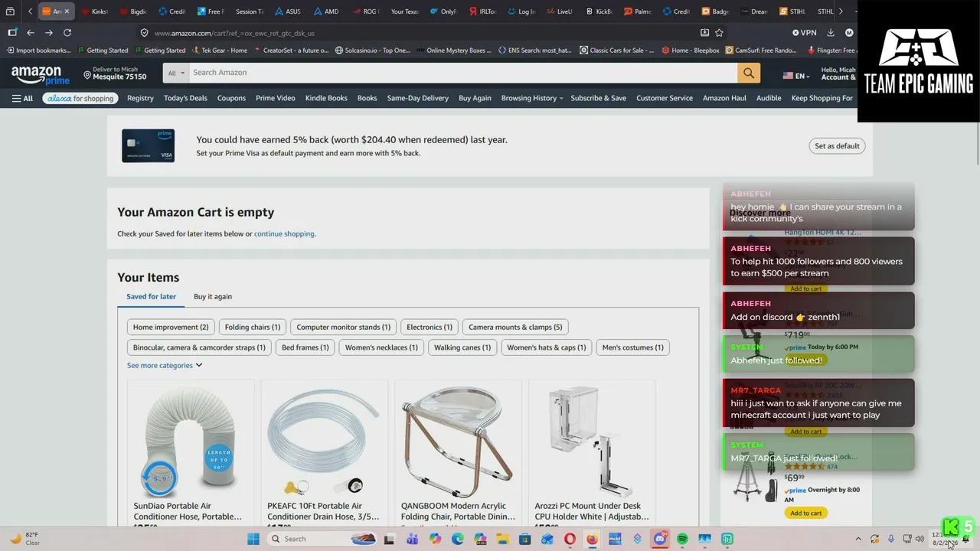Open the 'Deliver to Micah' location selector
The height and width of the screenshot is (551, 980).
tap(115, 73)
